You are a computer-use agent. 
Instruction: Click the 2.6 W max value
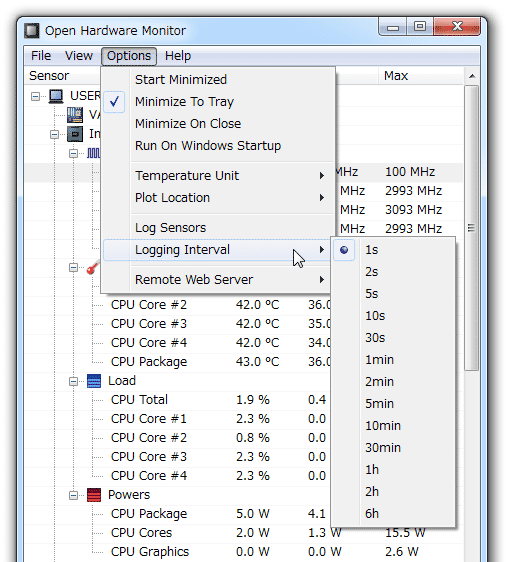tap(402, 552)
